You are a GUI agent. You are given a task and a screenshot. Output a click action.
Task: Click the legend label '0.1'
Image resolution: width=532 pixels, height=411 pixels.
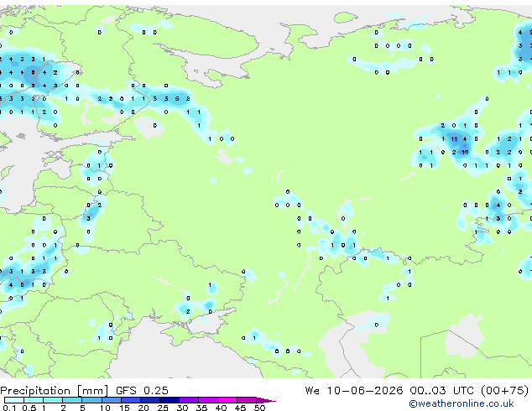9,408
